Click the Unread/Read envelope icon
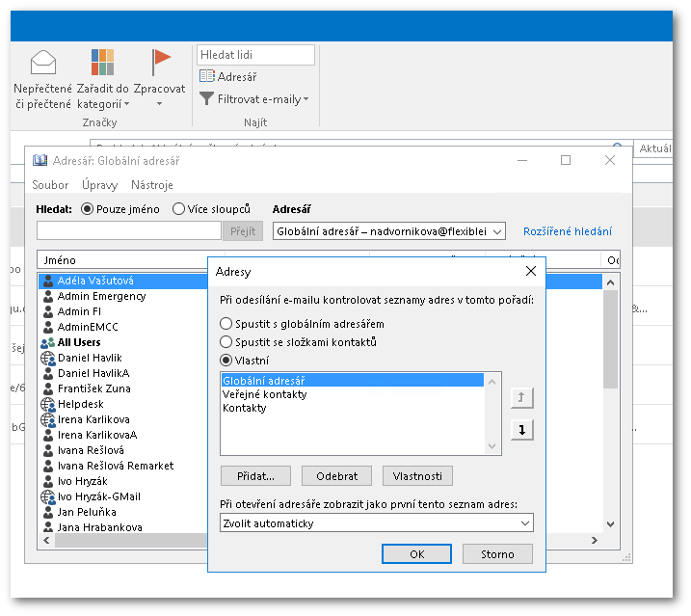The width and height of the screenshot is (691, 616). click(x=42, y=63)
